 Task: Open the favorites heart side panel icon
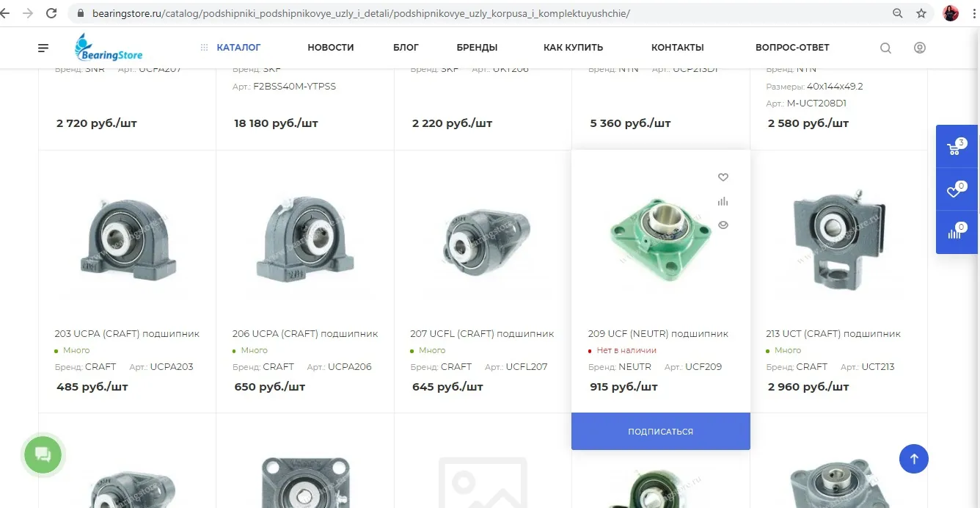957,190
